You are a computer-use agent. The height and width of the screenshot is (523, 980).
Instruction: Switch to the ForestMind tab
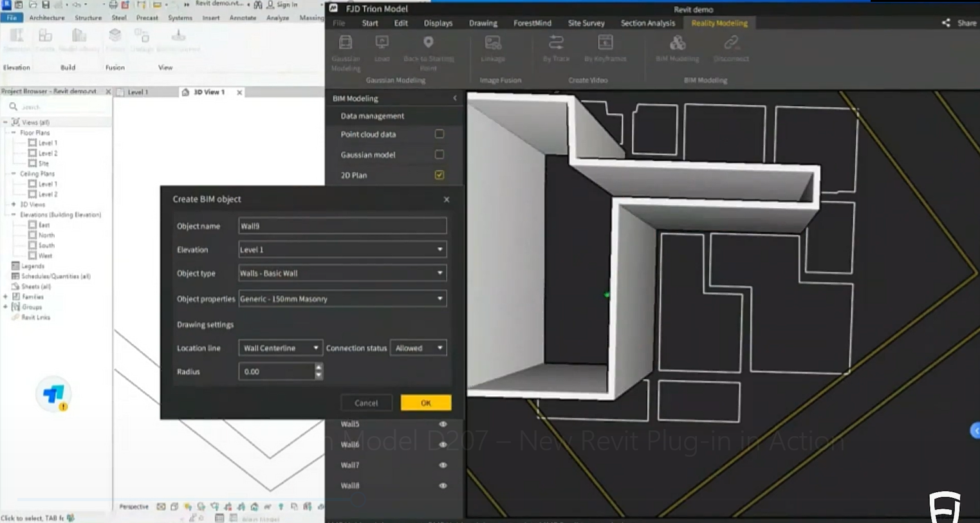tap(532, 23)
